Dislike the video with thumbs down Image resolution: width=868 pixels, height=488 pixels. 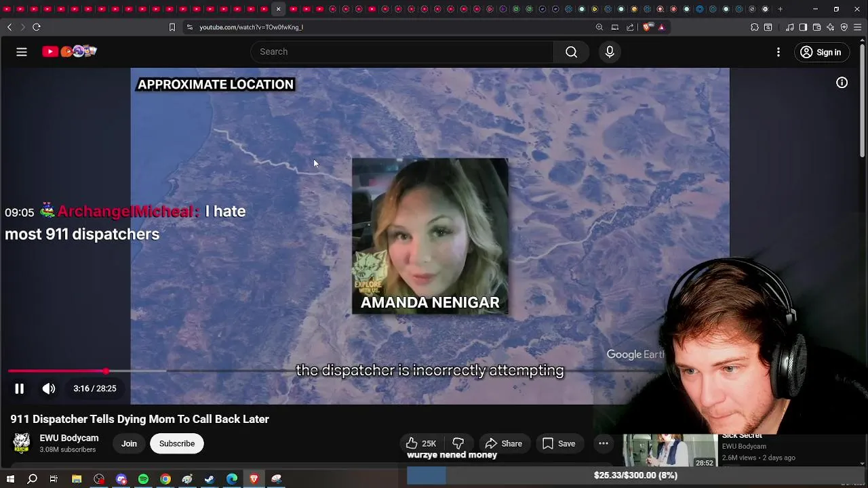(458, 443)
